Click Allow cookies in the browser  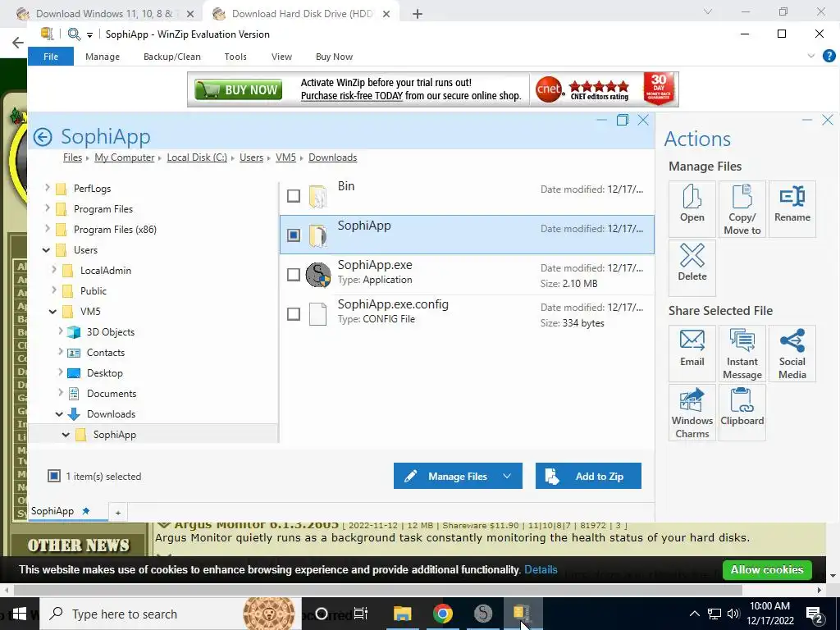pos(767,569)
